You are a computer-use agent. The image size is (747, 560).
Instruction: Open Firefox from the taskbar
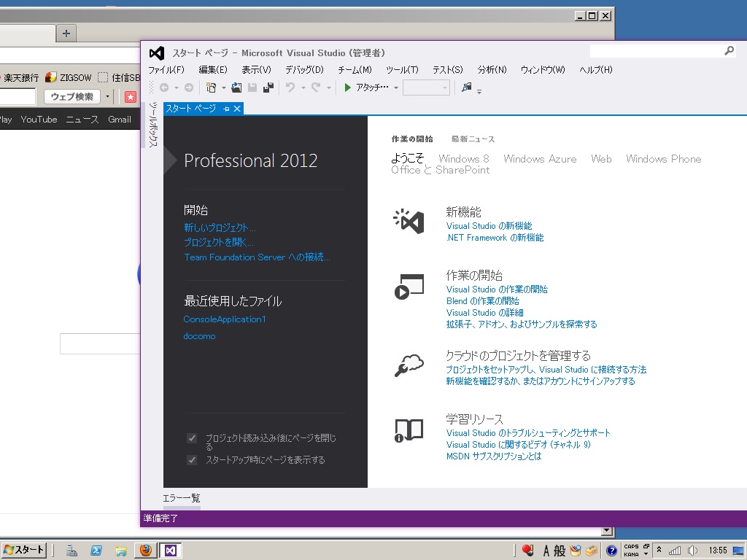(146, 551)
